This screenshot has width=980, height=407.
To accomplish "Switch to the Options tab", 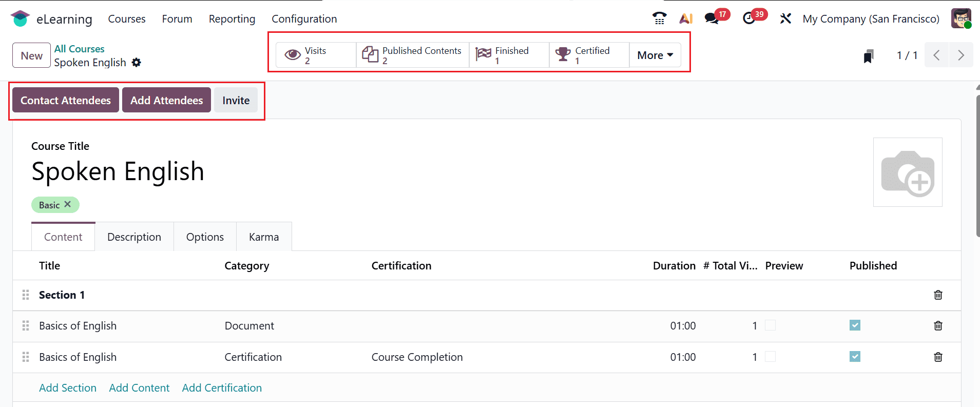I will [205, 237].
